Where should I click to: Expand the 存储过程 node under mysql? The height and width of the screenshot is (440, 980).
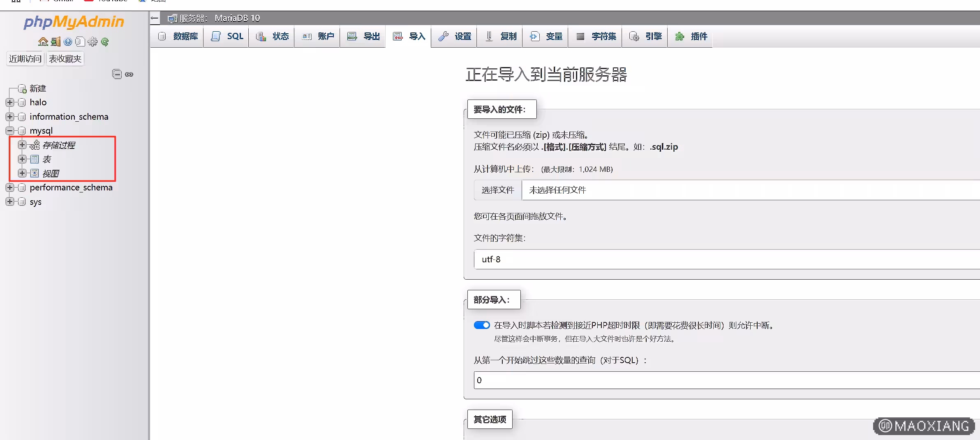coord(22,145)
